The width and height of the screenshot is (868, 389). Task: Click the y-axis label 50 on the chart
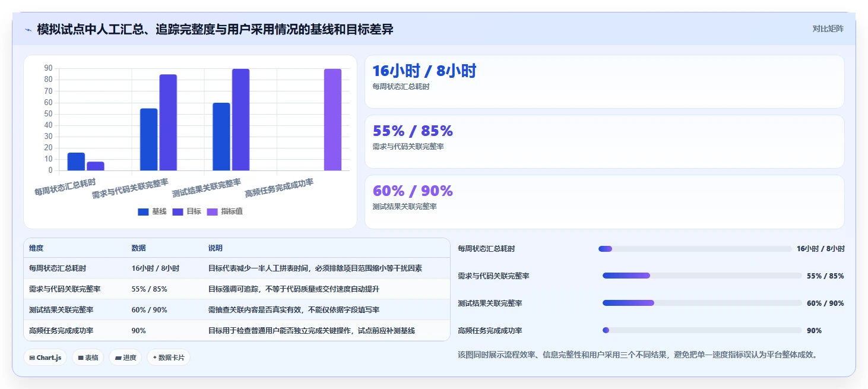click(48, 114)
